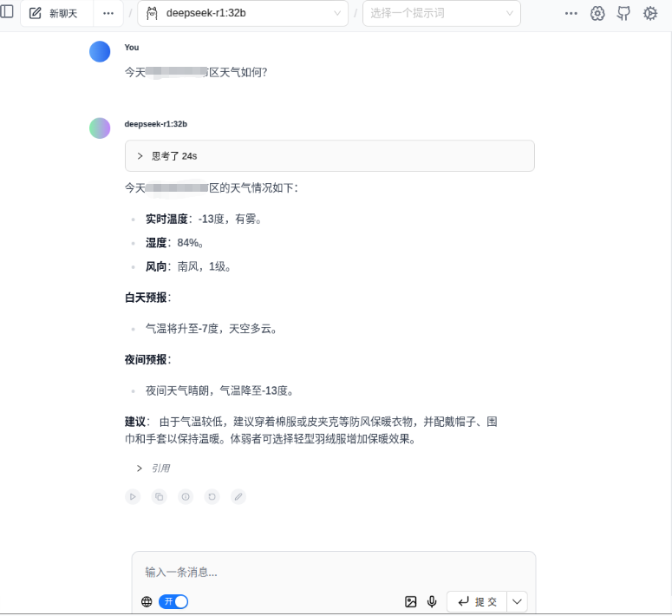
Task: Click the You user avatar
Action: pos(100,51)
